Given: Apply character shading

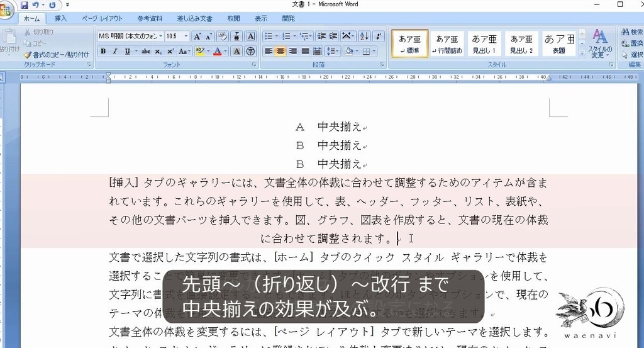Looking at the screenshot, I should [x=236, y=52].
